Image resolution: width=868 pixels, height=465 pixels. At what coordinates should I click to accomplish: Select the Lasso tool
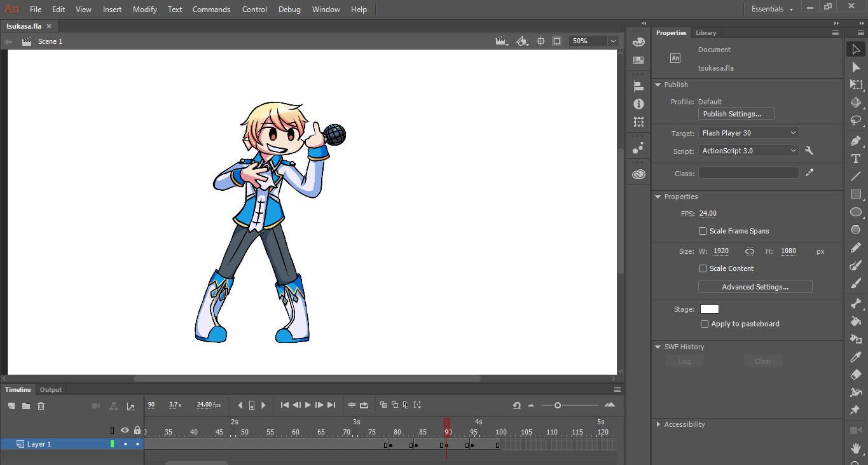pyautogui.click(x=856, y=120)
